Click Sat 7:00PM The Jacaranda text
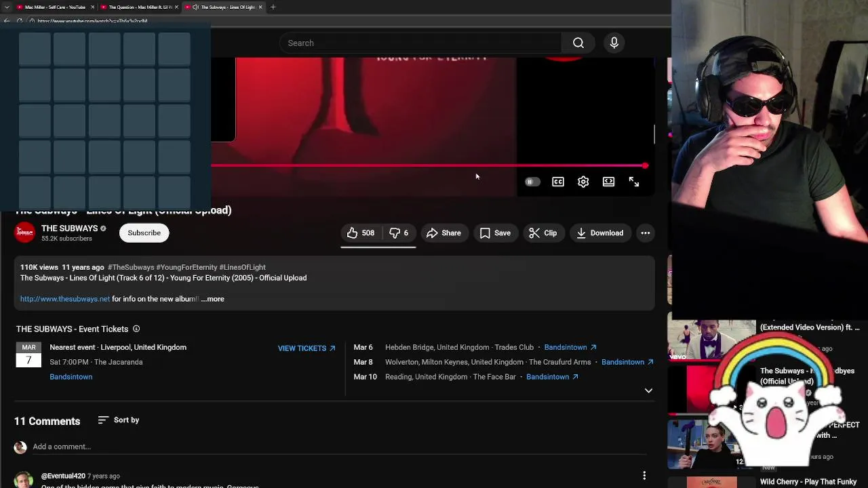868x488 pixels. [x=96, y=362]
